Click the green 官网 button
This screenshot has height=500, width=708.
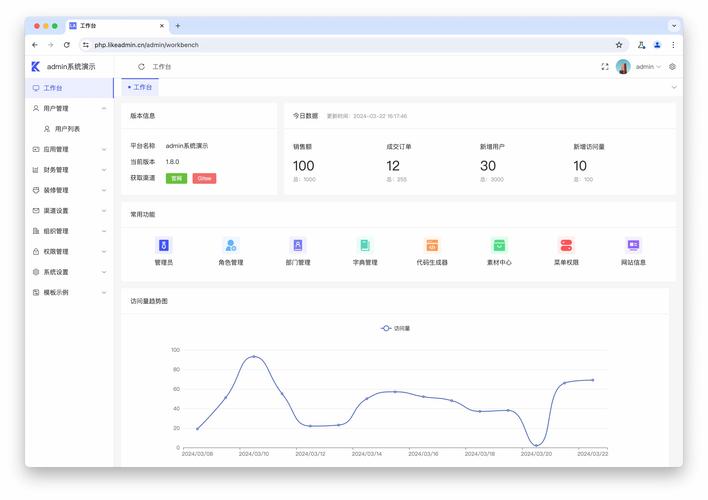coord(176,178)
